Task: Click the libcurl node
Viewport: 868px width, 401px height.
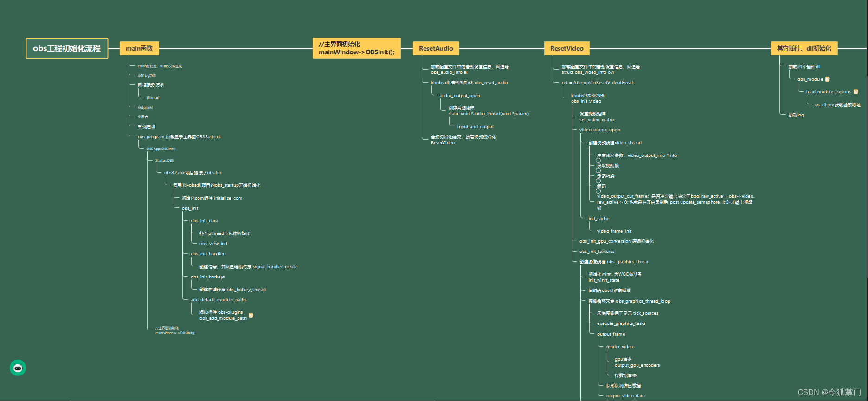Action: click(x=153, y=98)
